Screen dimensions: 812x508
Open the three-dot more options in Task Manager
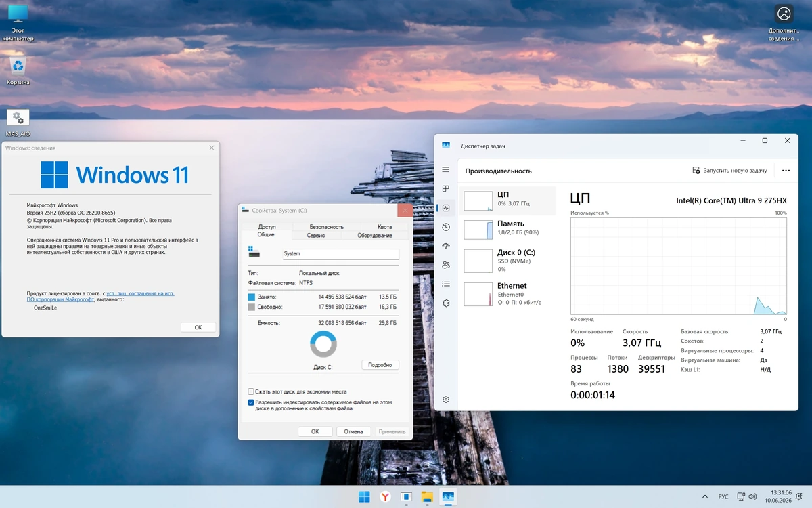pos(786,171)
